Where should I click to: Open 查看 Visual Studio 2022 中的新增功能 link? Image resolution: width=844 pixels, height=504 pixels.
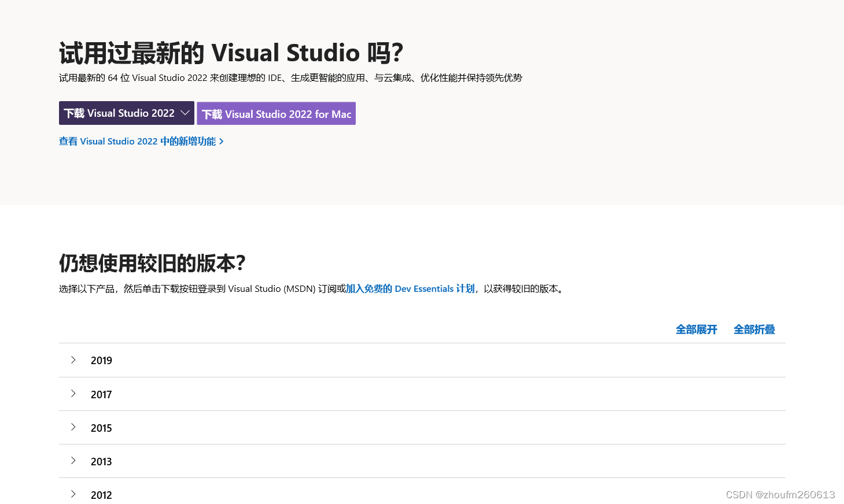point(141,142)
